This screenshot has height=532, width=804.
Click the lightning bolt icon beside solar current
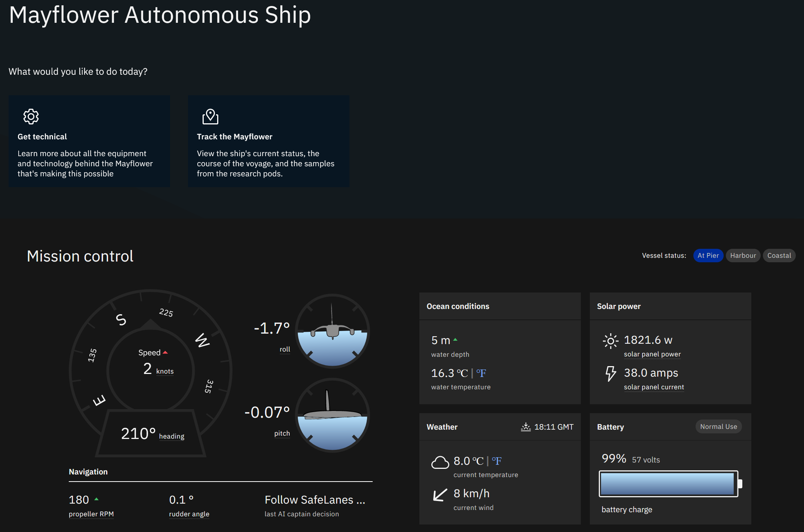610,373
